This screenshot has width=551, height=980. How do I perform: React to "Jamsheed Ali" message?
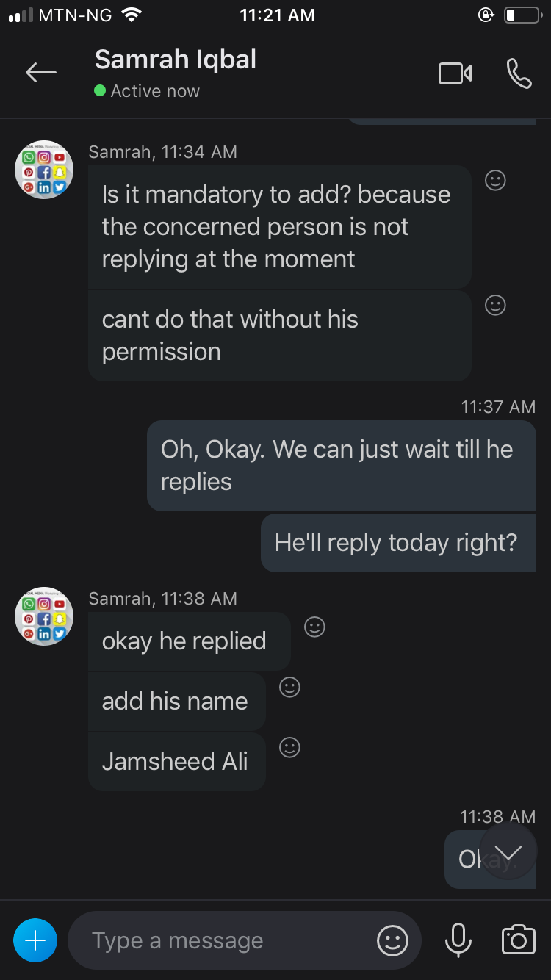coord(290,747)
